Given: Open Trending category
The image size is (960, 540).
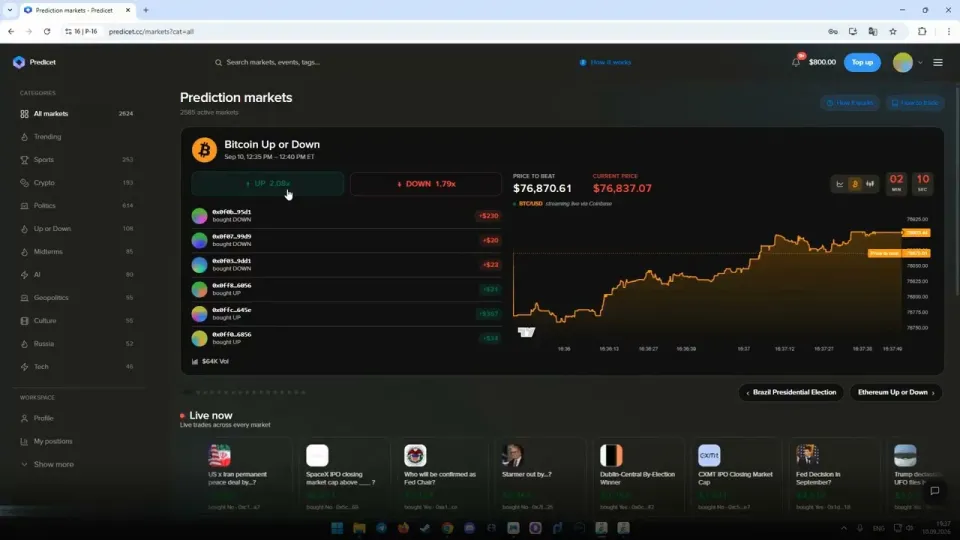Looking at the screenshot, I should click(77, 137).
